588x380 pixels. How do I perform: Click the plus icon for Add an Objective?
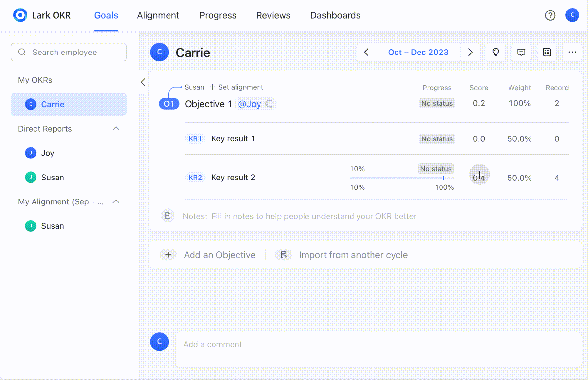(x=168, y=255)
